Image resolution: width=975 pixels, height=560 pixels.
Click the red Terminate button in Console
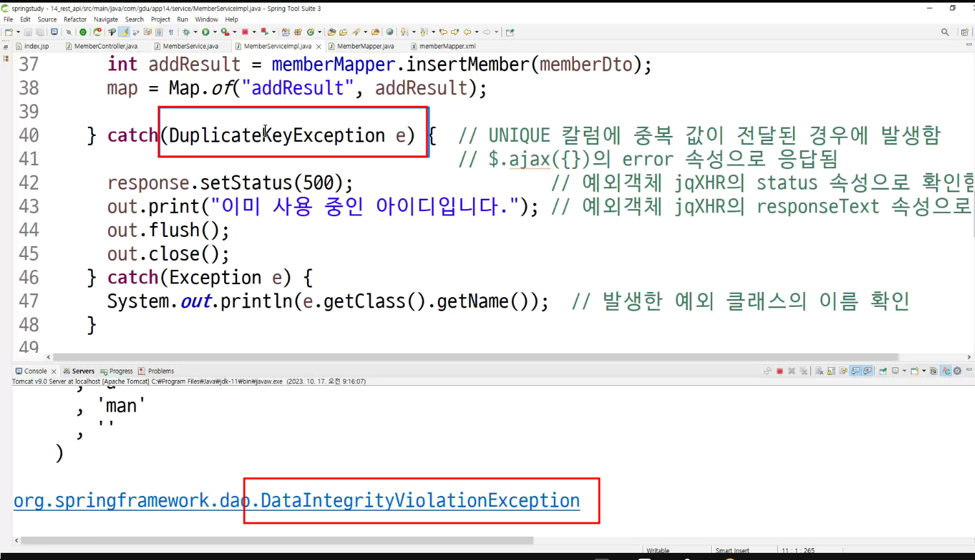click(779, 371)
